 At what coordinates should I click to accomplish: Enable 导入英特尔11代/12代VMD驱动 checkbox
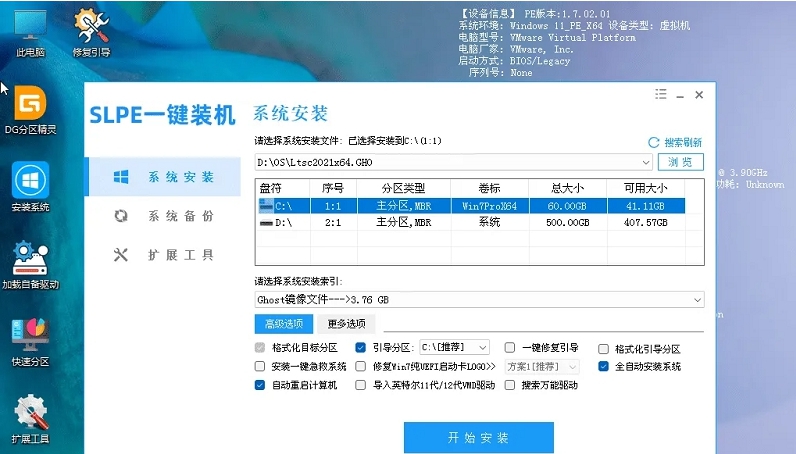[360, 385]
